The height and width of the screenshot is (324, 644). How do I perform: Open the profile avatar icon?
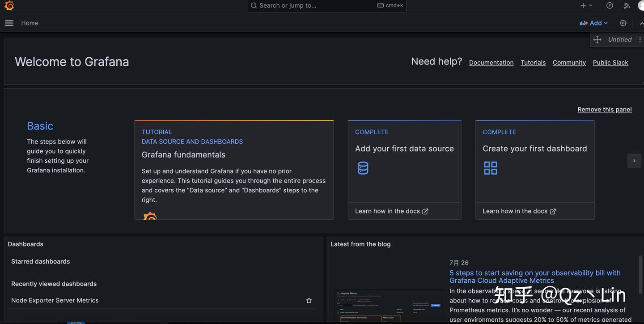click(x=642, y=5)
